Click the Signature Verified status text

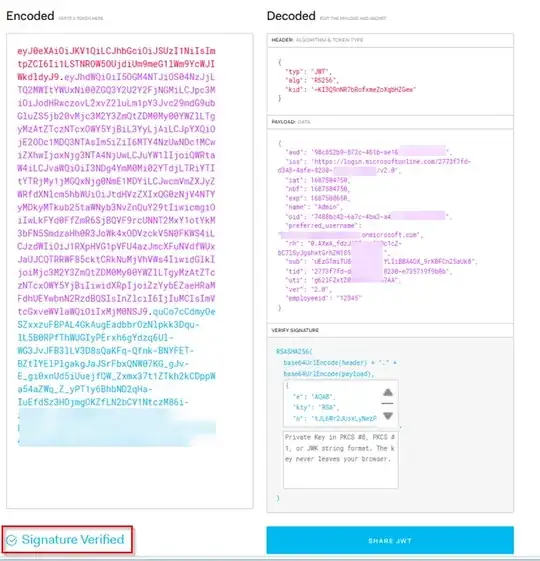point(73,540)
